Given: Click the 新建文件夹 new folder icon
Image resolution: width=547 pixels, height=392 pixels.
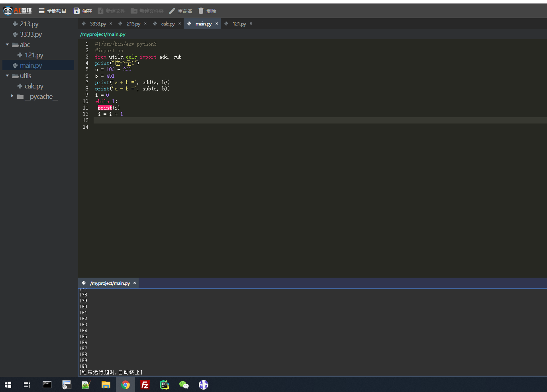Looking at the screenshot, I should pos(135,10).
